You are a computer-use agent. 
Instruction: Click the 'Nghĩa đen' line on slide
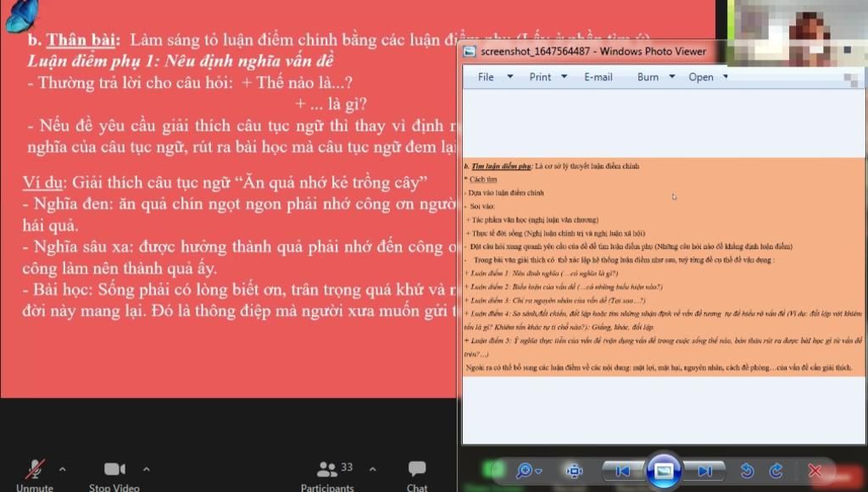coord(239,204)
